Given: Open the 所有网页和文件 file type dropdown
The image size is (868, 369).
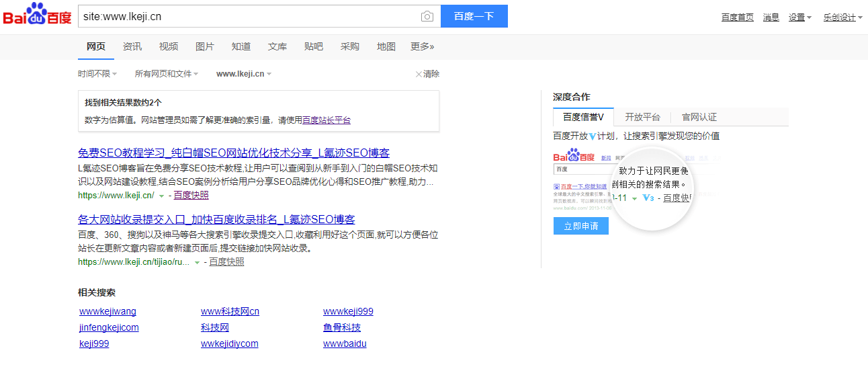Looking at the screenshot, I should (166, 74).
